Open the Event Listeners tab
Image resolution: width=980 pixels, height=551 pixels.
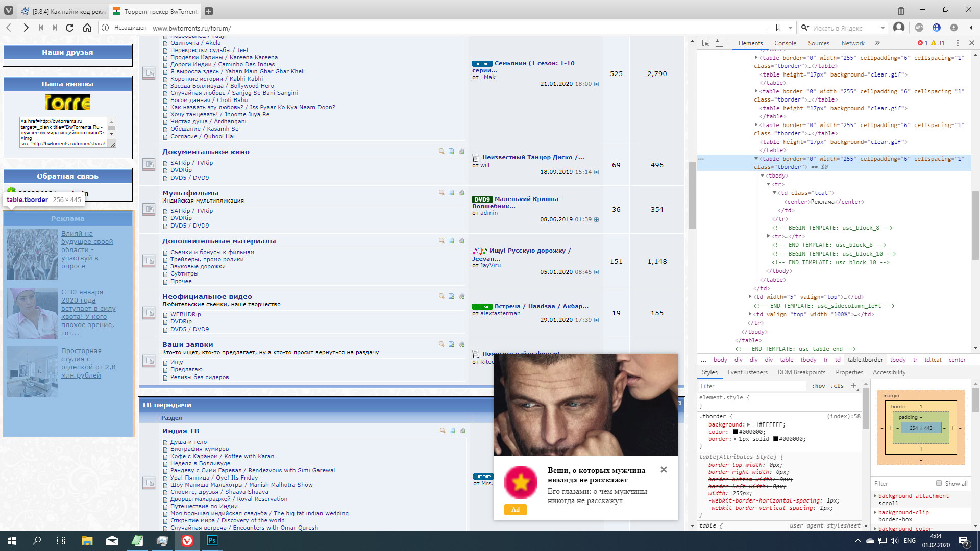tap(747, 372)
